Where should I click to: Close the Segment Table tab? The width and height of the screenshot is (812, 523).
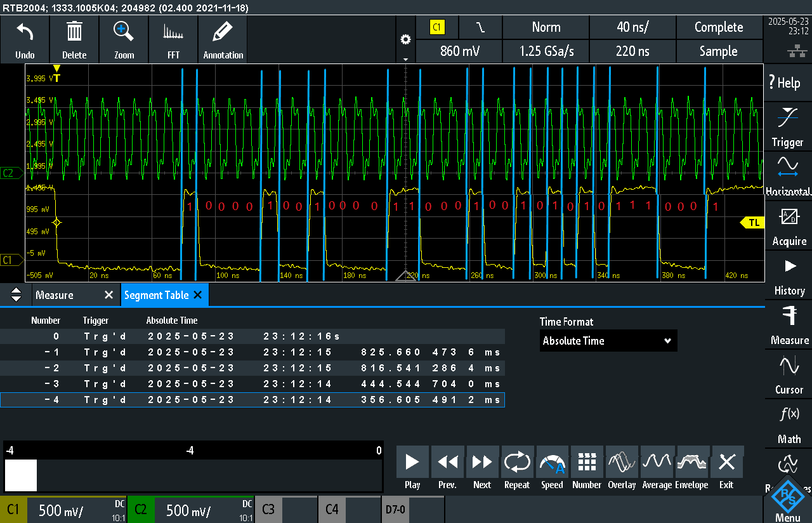(198, 295)
